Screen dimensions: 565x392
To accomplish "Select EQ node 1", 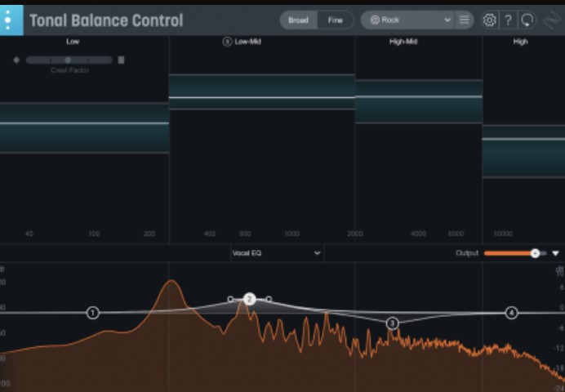I will tap(92, 313).
